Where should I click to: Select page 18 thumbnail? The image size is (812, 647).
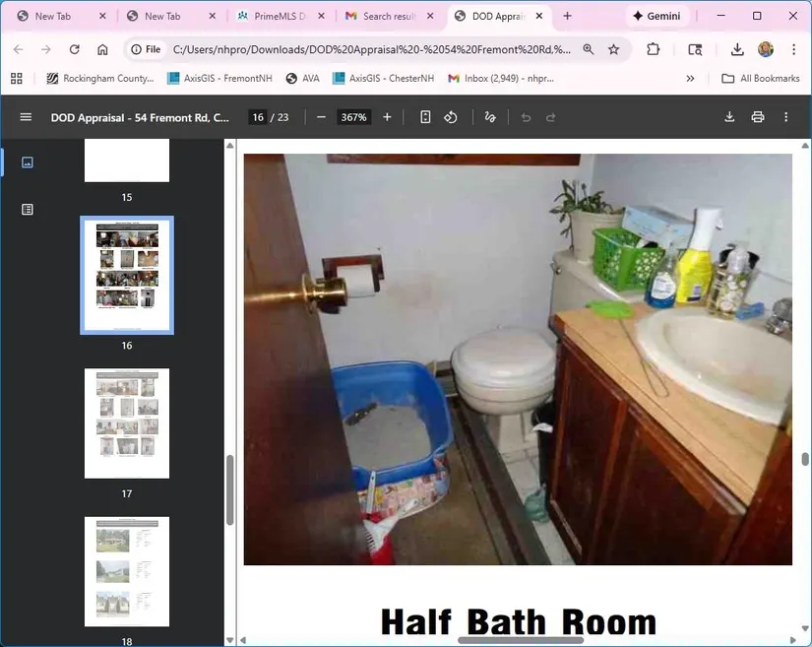[x=127, y=571]
